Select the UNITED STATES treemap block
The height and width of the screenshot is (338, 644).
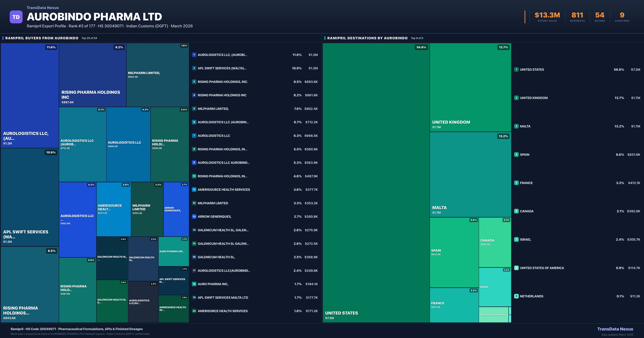(x=376, y=183)
